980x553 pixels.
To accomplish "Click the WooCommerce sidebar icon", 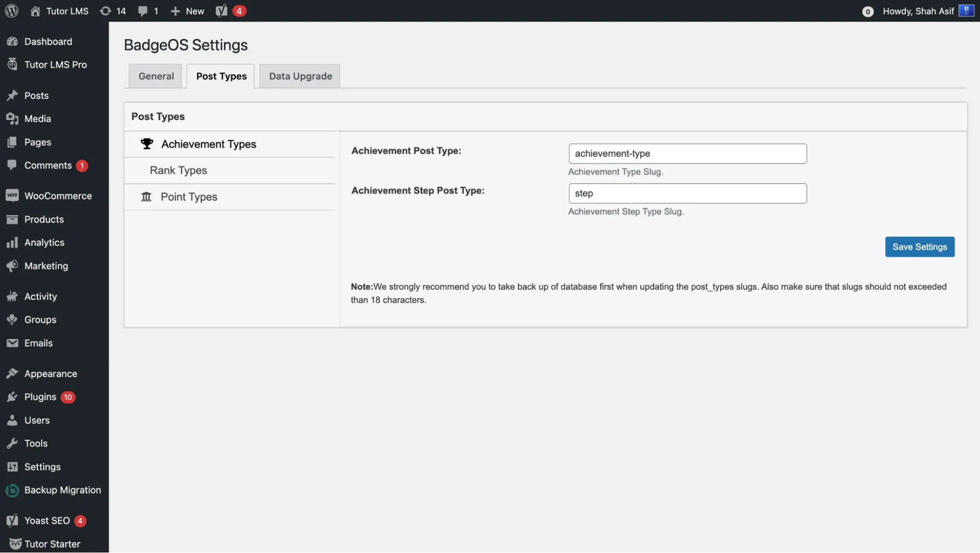I will pyautogui.click(x=12, y=195).
